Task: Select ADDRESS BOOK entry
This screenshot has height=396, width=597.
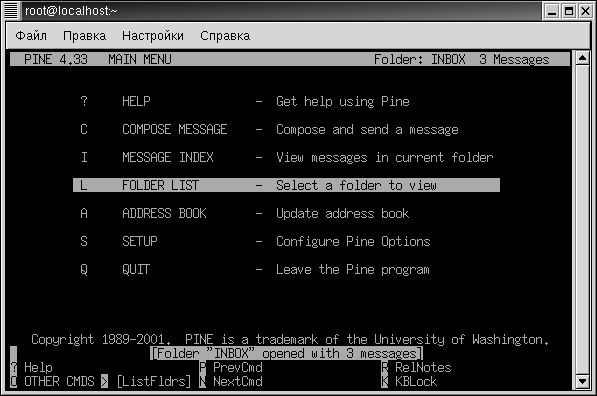Action: (244, 213)
